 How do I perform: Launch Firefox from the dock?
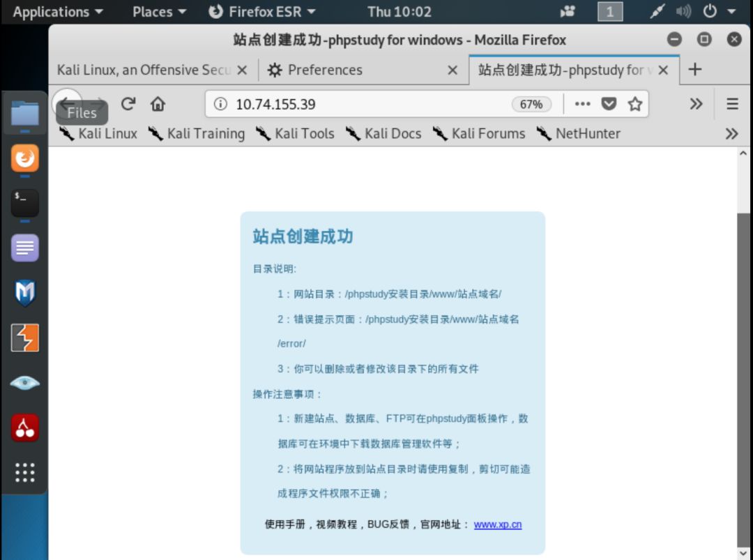pos(24,158)
